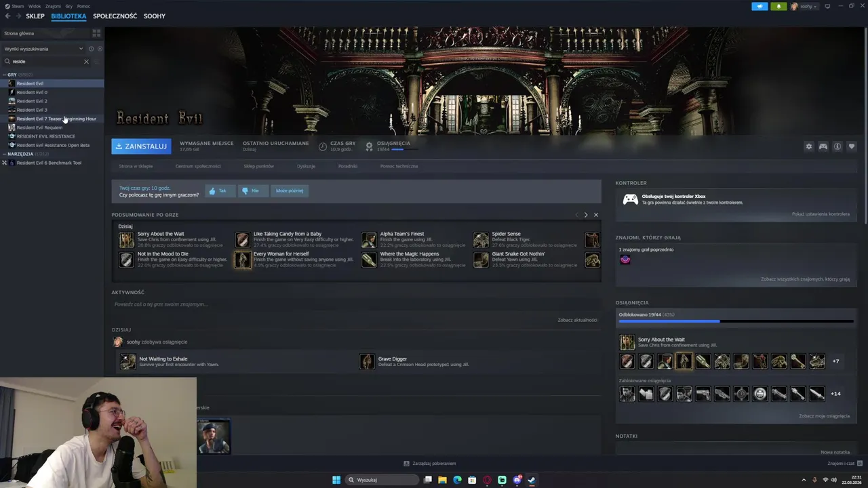Select Resident Evil 6 Benchmark Tool
The width and height of the screenshot is (868, 488).
(x=49, y=163)
